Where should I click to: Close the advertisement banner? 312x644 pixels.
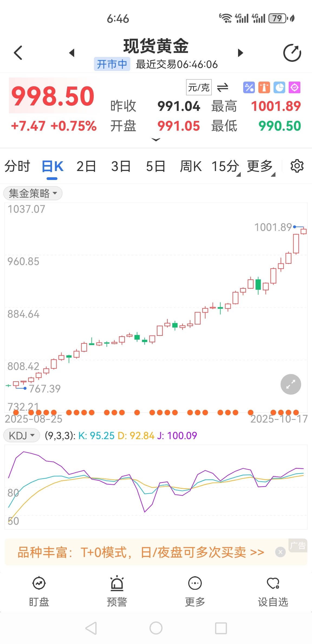[x=280, y=552]
